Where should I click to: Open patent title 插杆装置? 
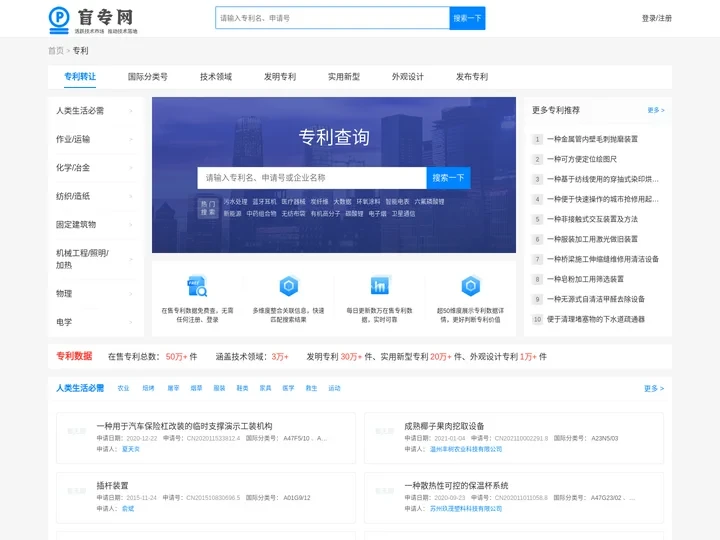coord(112,486)
